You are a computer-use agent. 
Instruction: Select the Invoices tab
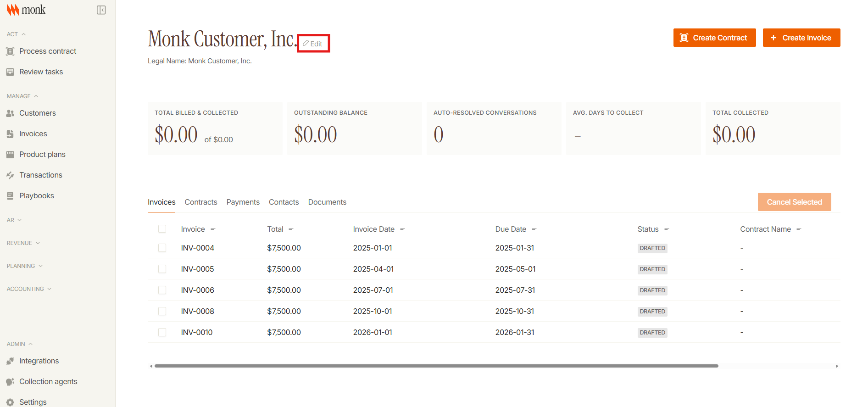coord(161,202)
